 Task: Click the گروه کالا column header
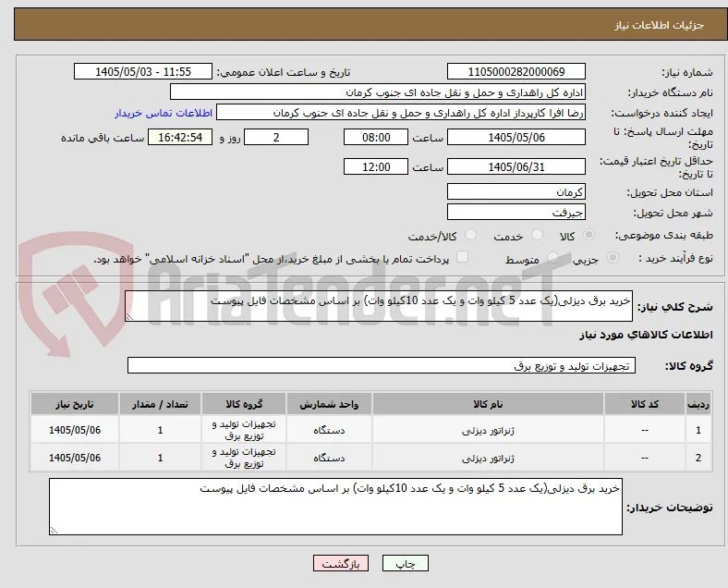coord(244,404)
